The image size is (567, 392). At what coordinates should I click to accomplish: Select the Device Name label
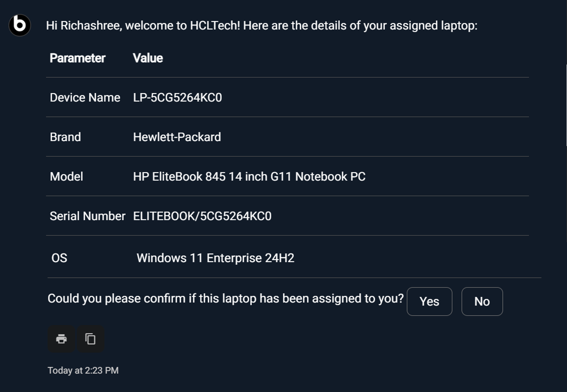point(85,98)
